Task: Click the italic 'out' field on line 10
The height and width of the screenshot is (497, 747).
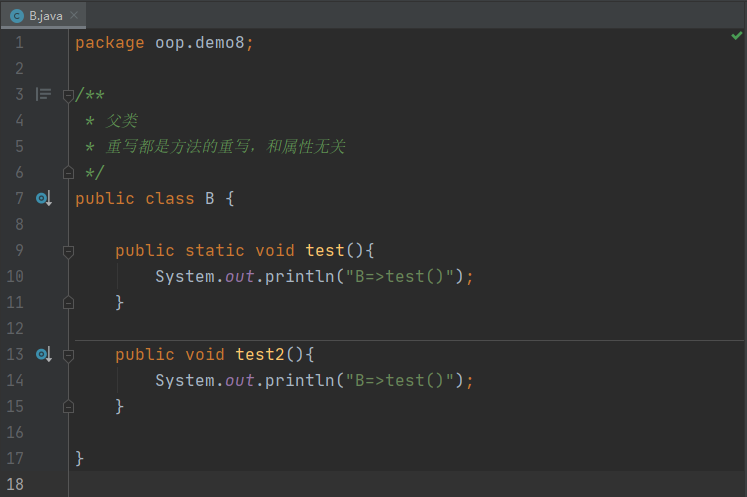Action: coord(239,276)
